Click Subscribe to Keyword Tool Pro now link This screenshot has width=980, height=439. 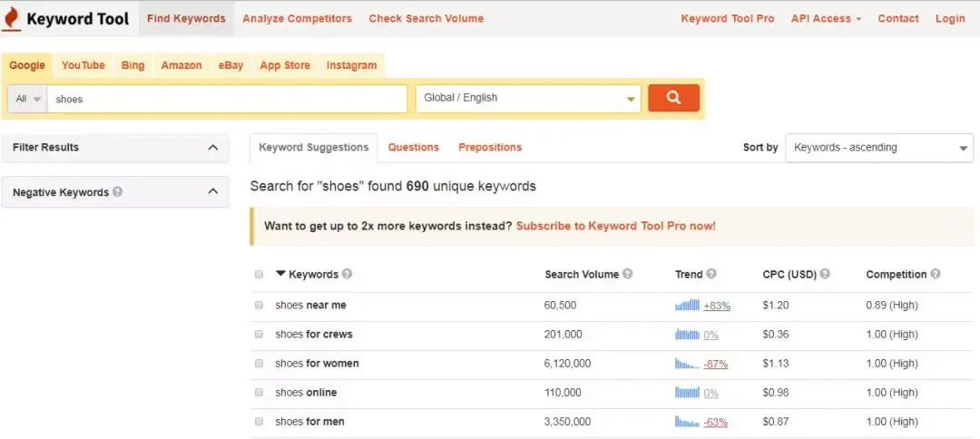coord(615,226)
